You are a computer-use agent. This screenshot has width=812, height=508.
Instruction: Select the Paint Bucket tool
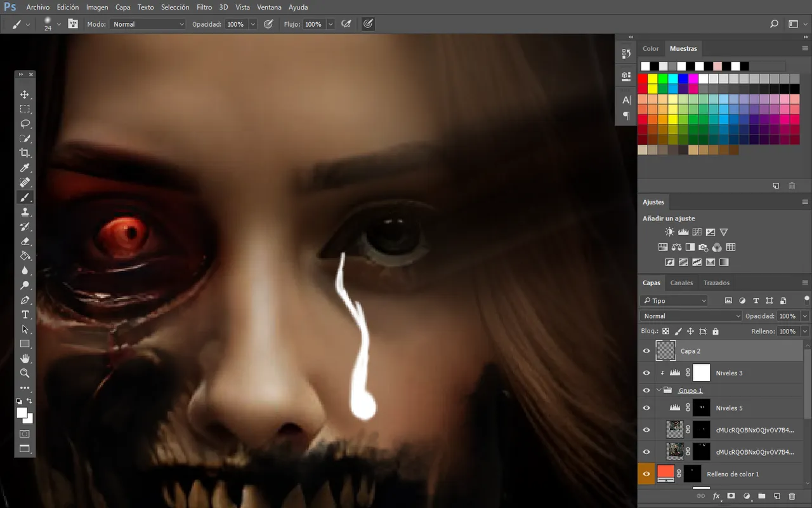click(25, 256)
